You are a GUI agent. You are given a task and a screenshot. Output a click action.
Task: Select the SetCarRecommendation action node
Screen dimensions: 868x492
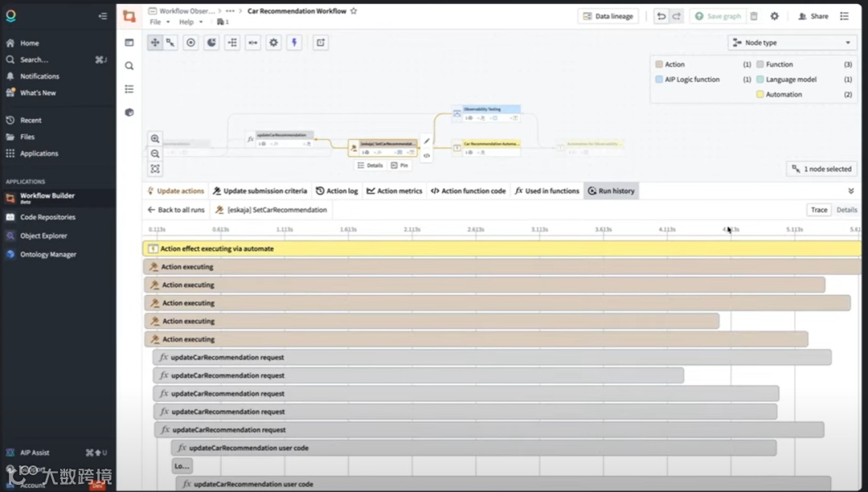coord(383,147)
